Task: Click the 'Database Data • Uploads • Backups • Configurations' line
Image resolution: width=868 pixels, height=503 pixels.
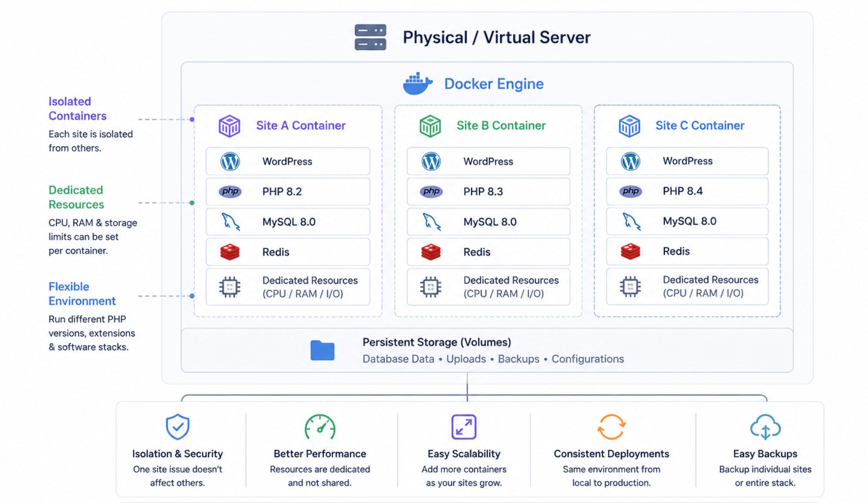Action: pos(493,359)
